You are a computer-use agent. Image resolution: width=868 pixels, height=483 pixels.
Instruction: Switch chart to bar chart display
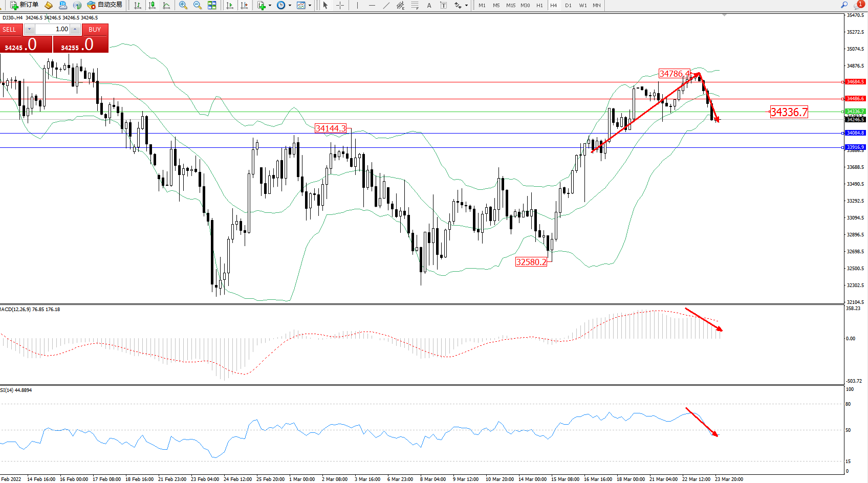[x=138, y=5]
